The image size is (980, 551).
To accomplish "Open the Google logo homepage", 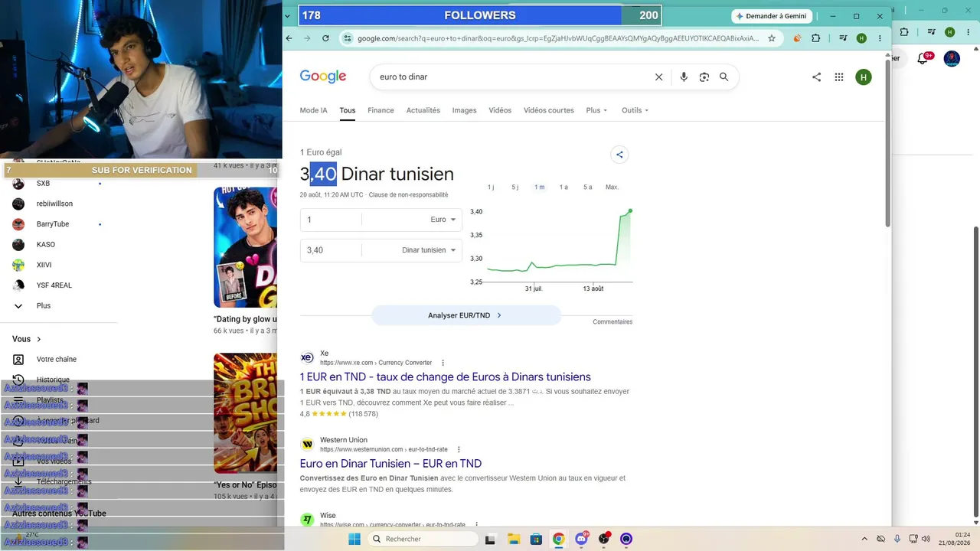I will (323, 77).
